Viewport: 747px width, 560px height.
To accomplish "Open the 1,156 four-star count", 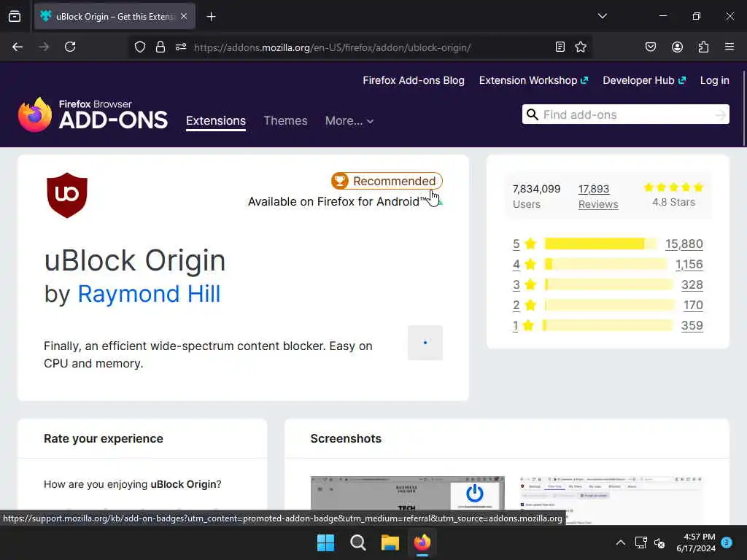I will [x=689, y=264].
